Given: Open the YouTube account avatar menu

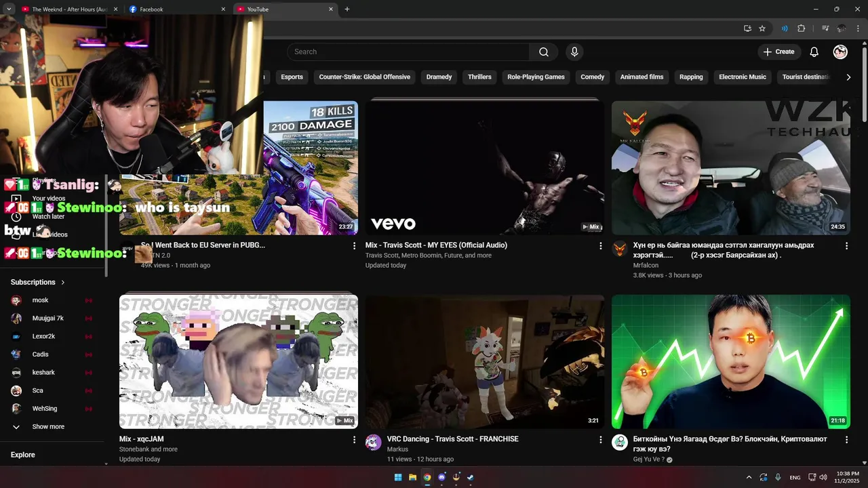Looking at the screenshot, I should [840, 52].
